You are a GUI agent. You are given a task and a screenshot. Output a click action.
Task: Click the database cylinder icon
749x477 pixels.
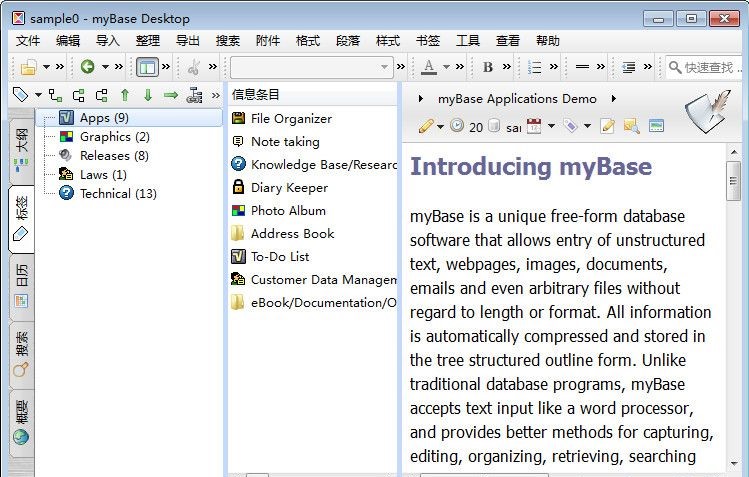494,126
